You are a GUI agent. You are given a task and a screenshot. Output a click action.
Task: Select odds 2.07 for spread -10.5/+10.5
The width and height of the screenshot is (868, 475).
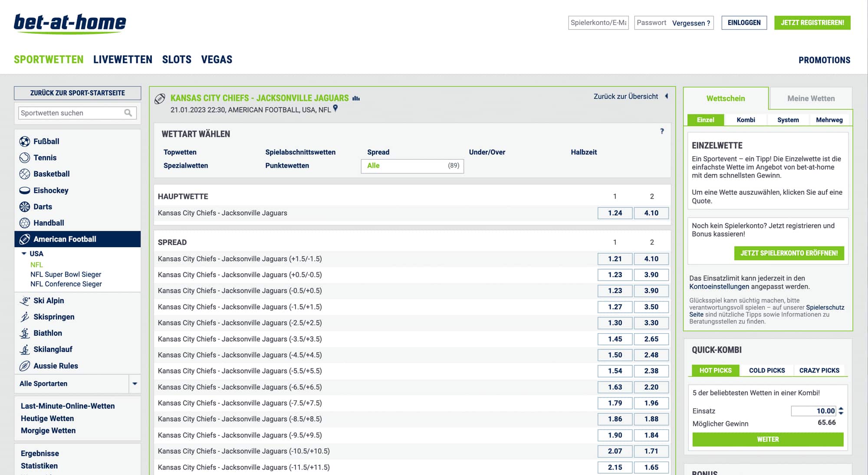pyautogui.click(x=615, y=451)
